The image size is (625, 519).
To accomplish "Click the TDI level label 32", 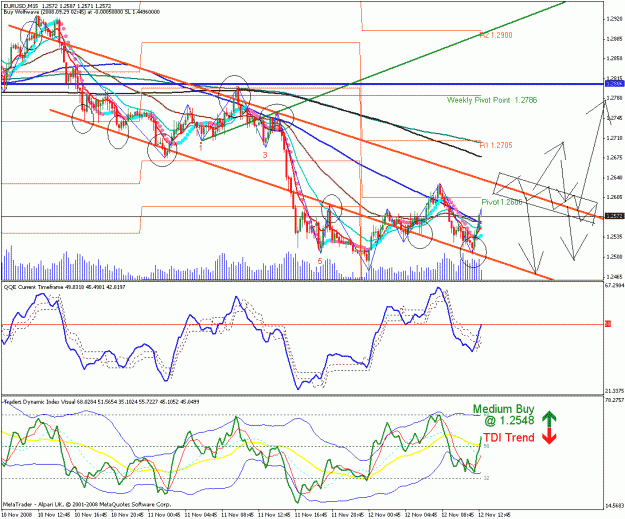I will [x=486, y=478].
